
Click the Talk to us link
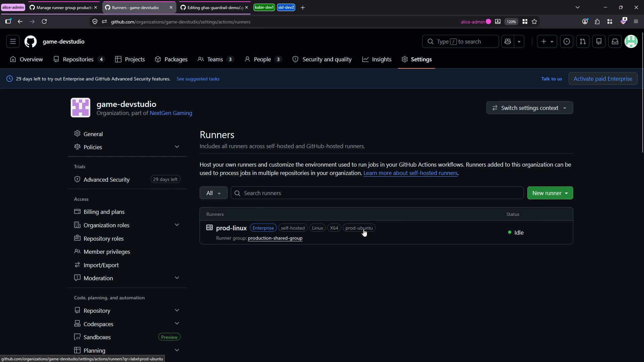point(551,79)
